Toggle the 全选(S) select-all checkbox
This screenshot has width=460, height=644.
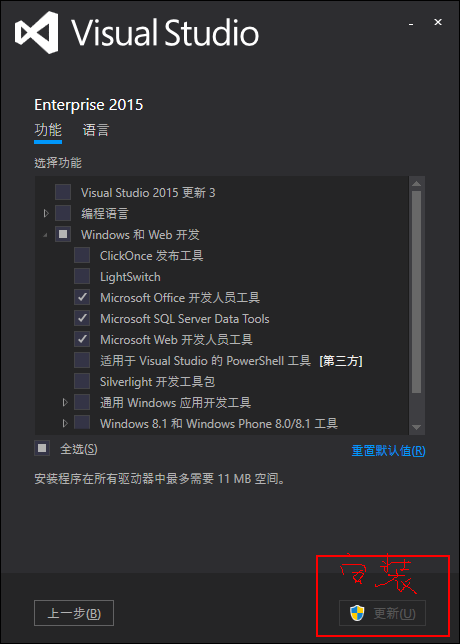42,448
